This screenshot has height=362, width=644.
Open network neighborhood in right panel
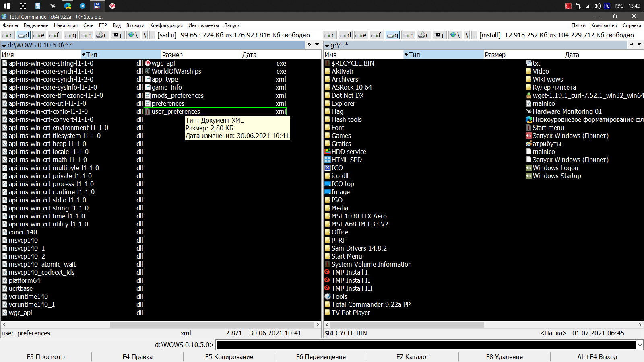tap(456, 35)
